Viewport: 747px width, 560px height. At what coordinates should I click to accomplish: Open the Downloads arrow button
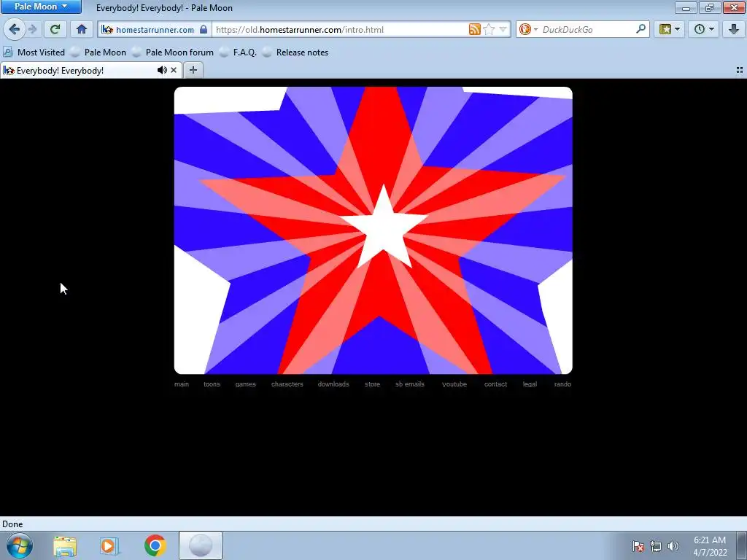(x=734, y=29)
